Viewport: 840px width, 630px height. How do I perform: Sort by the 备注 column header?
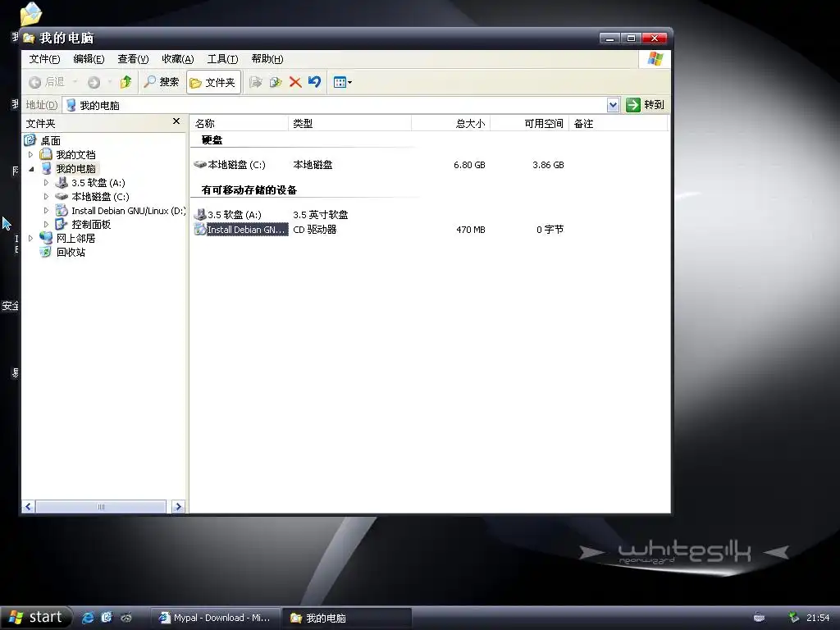[x=619, y=123]
